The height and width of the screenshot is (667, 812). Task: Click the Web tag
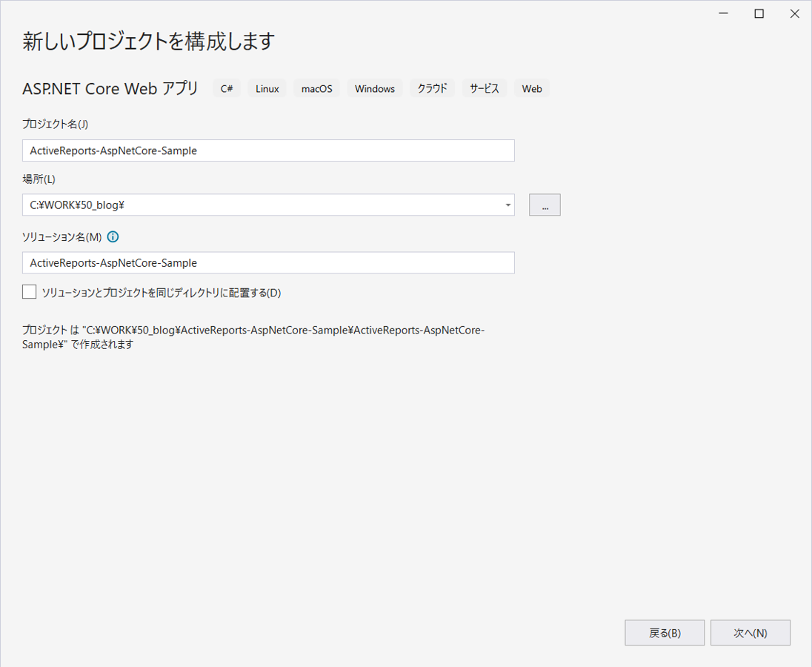point(532,88)
